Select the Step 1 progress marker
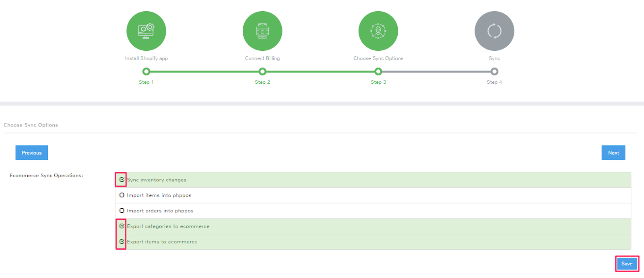The image size is (644, 278). point(146,72)
